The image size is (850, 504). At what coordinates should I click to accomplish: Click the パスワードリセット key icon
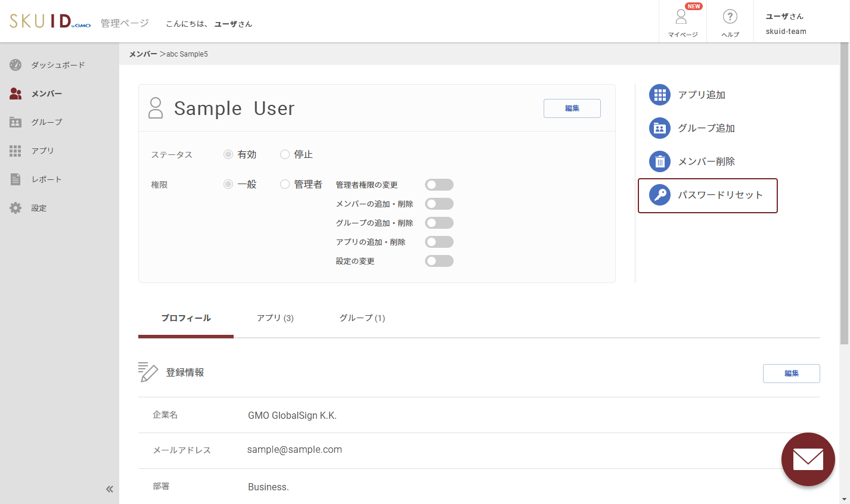click(659, 195)
